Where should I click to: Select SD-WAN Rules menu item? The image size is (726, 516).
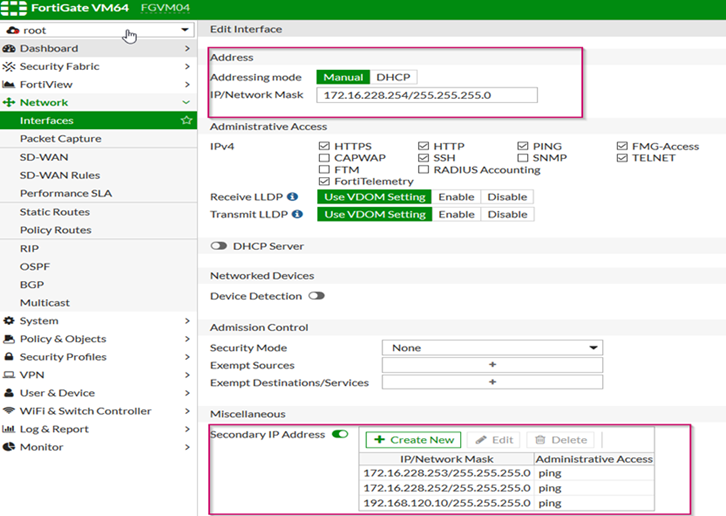click(60, 175)
